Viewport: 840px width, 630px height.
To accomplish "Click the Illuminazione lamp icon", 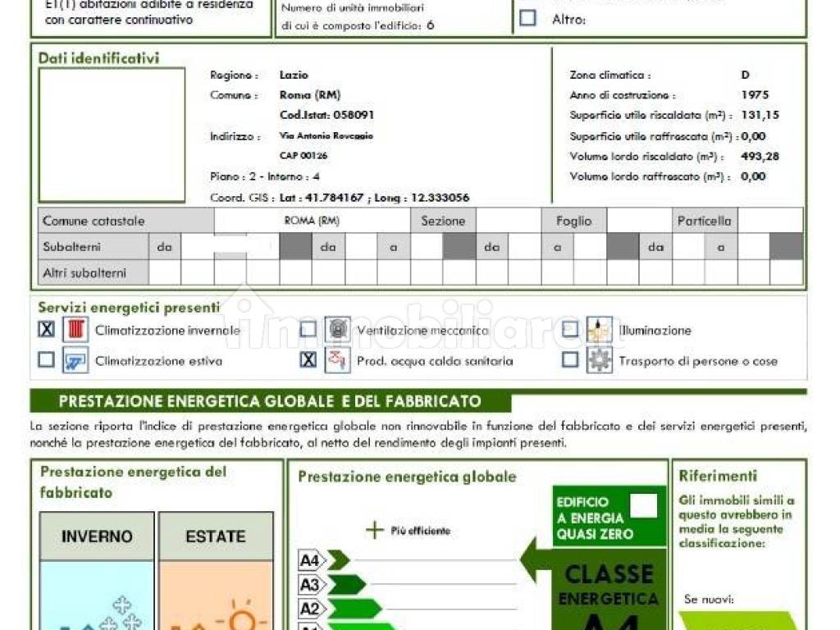I will [600, 330].
